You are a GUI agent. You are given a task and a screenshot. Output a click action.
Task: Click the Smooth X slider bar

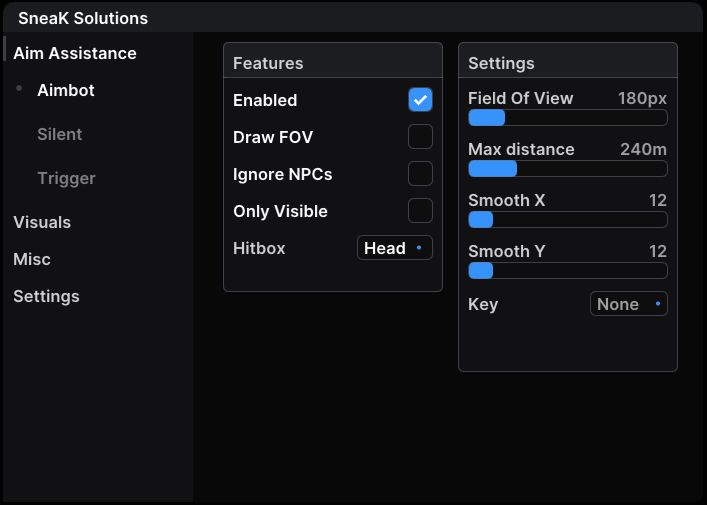click(567, 219)
